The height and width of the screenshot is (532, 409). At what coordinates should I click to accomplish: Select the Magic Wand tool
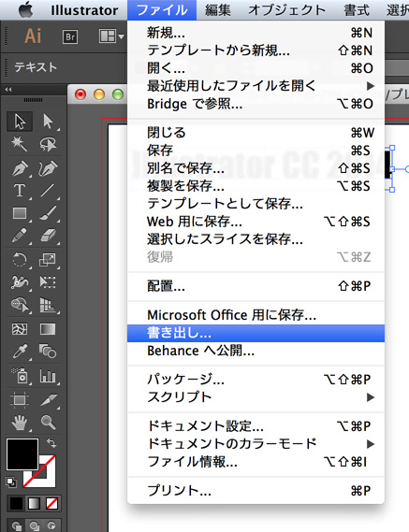click(20, 144)
